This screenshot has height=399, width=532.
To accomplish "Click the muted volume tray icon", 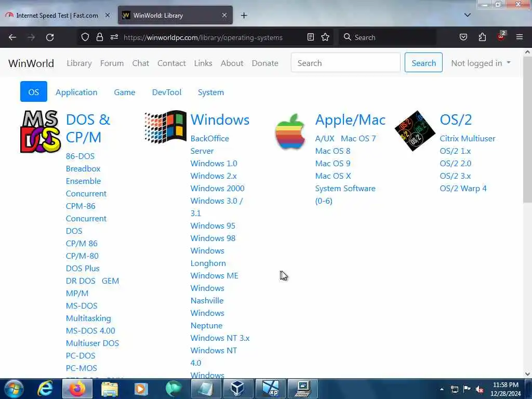I will click(x=480, y=389).
